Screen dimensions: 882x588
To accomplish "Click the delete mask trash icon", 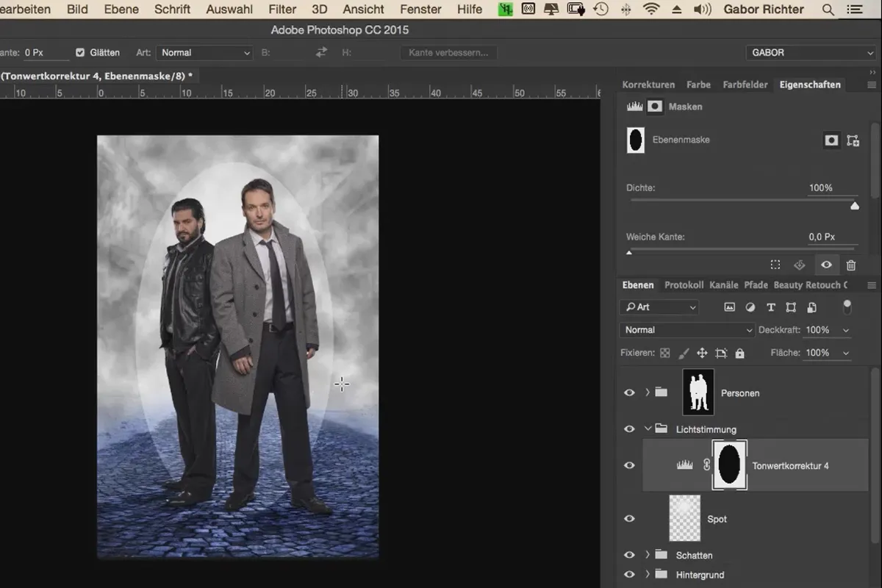I will point(850,265).
